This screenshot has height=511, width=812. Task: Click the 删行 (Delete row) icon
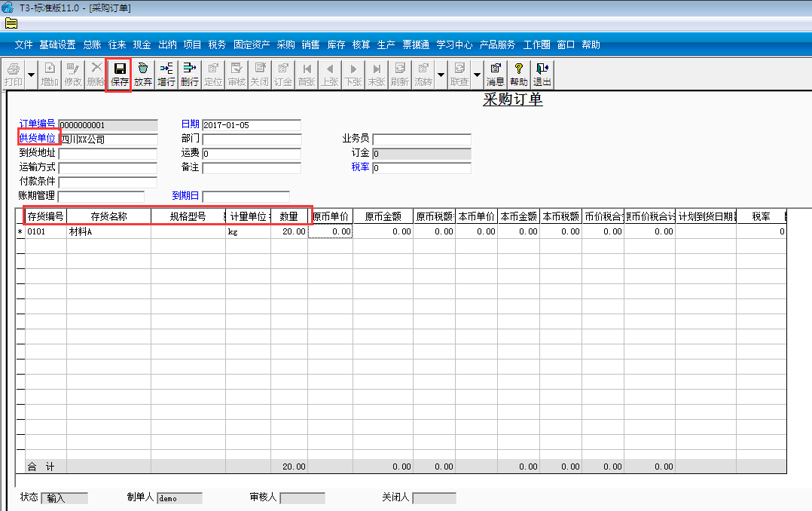pyautogui.click(x=190, y=75)
